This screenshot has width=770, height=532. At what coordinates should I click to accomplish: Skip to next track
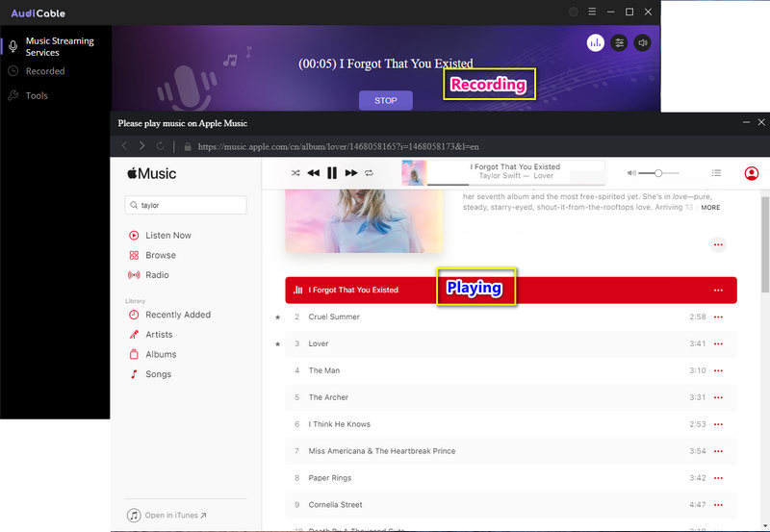[351, 173]
